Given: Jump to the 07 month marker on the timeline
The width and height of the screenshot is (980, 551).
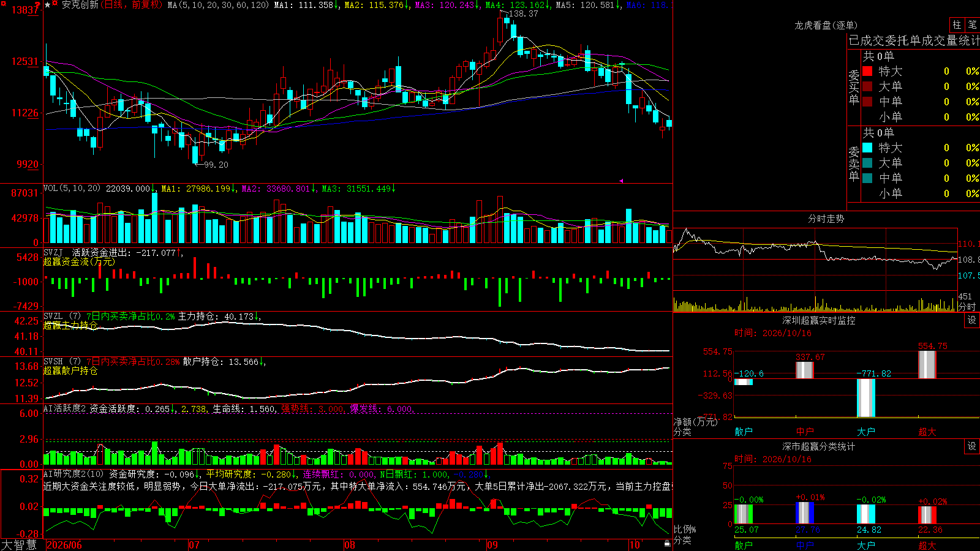Looking at the screenshot, I should point(194,545).
